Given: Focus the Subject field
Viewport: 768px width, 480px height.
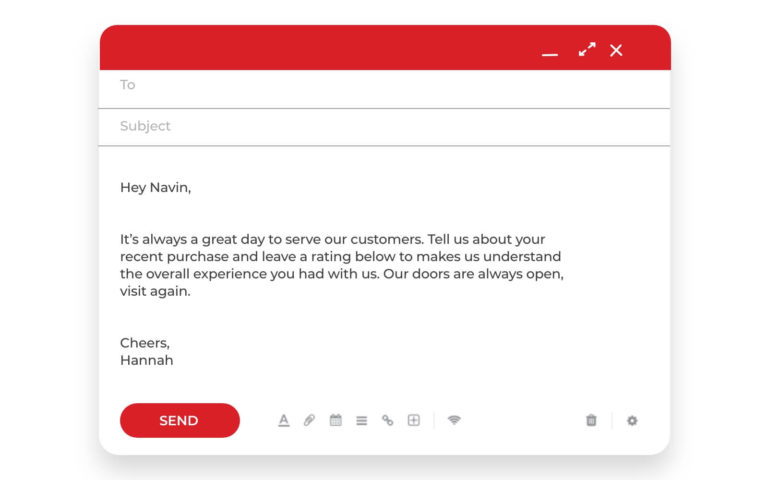Looking at the screenshot, I should click(384, 127).
